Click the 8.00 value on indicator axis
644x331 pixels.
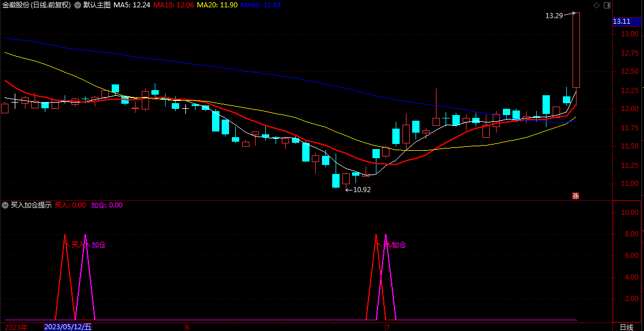pos(632,234)
